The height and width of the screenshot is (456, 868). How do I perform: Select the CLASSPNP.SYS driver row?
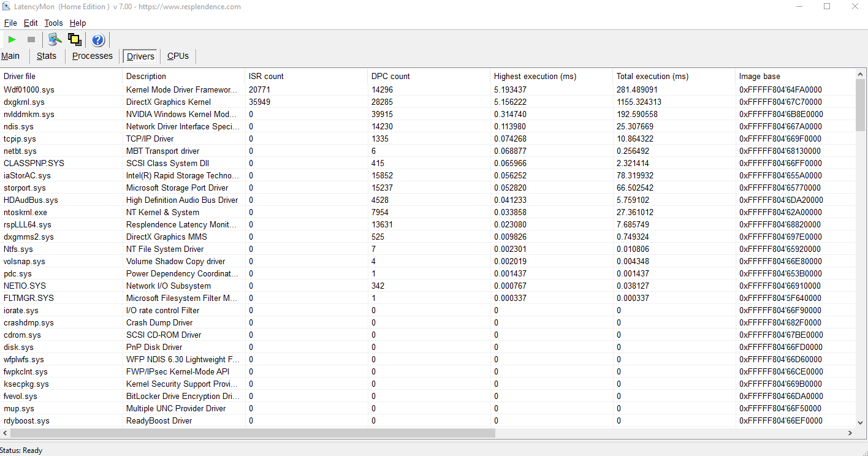pos(427,163)
